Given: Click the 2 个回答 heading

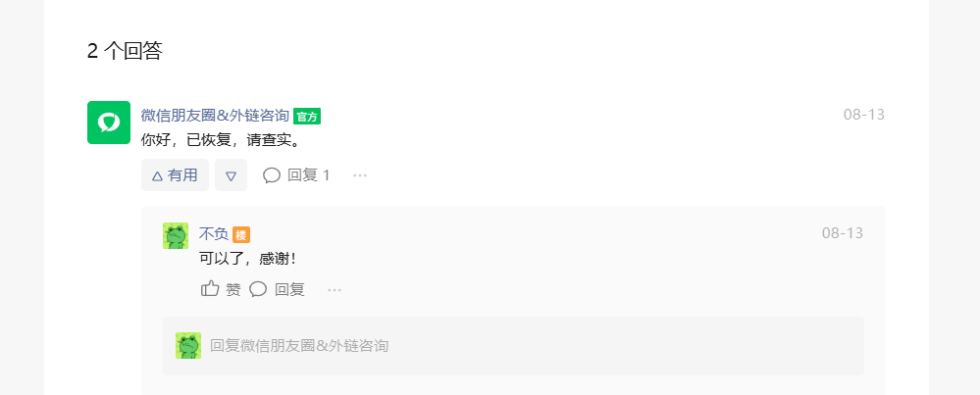Looking at the screenshot, I should pyautogui.click(x=125, y=51).
